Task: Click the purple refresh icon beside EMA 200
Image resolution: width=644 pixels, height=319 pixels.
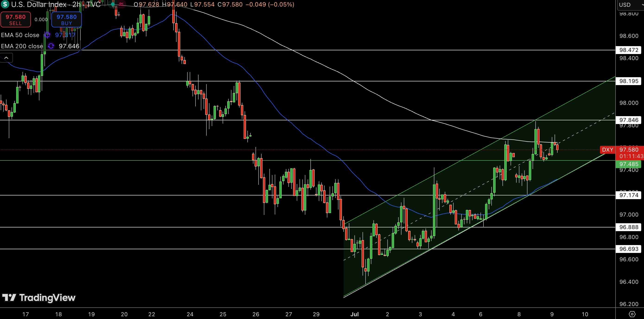Action: click(x=51, y=46)
